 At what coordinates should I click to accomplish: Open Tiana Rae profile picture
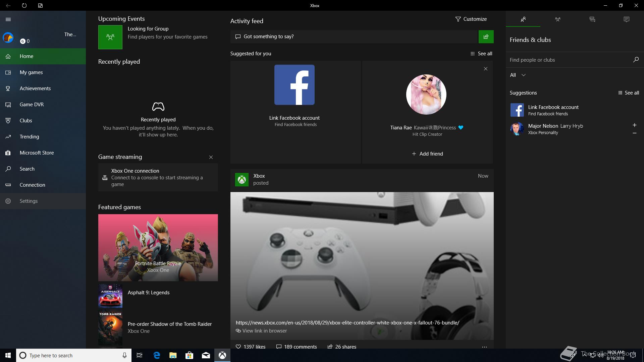[426, 95]
